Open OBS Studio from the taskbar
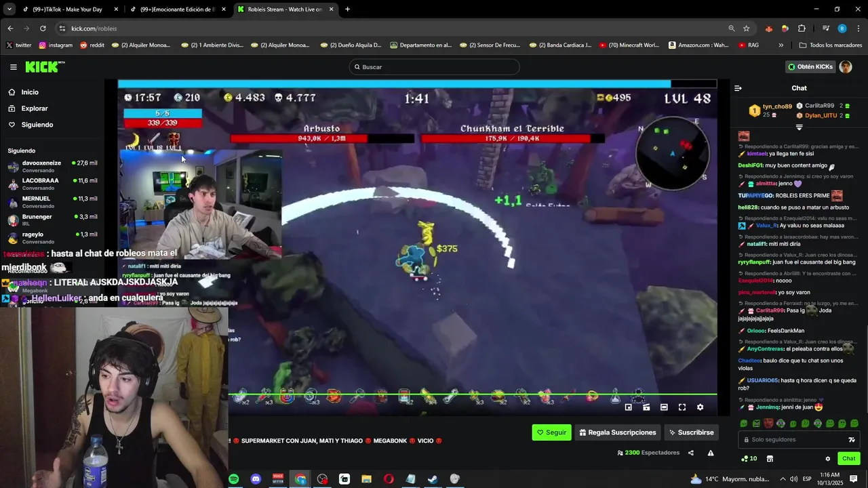Screen dimensions: 868x488 click(x=322, y=479)
